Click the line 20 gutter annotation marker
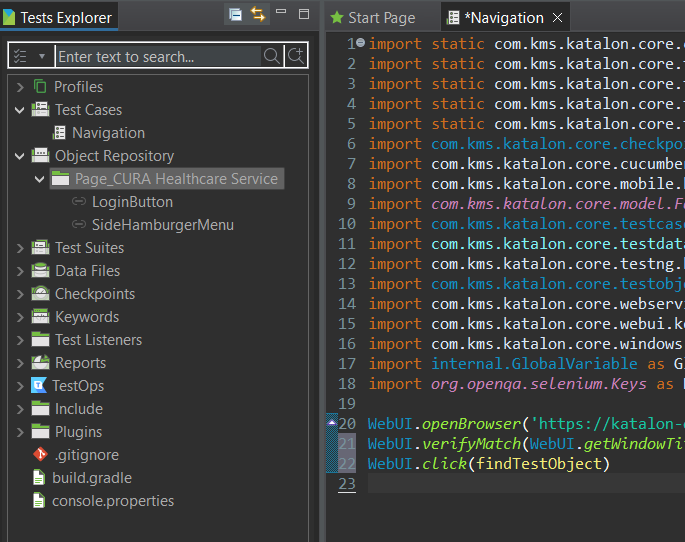The width and height of the screenshot is (685, 542). (x=332, y=423)
